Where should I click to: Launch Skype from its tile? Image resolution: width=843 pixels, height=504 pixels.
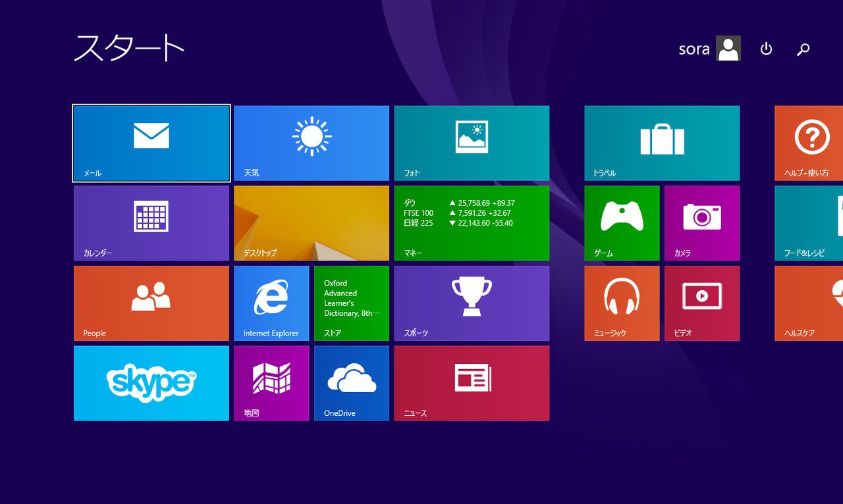pos(151,383)
